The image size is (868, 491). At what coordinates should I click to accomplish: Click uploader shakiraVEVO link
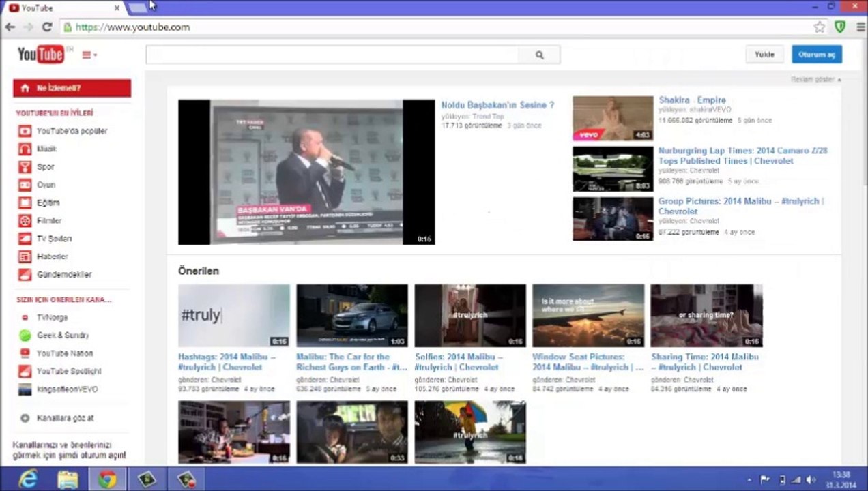click(x=710, y=109)
